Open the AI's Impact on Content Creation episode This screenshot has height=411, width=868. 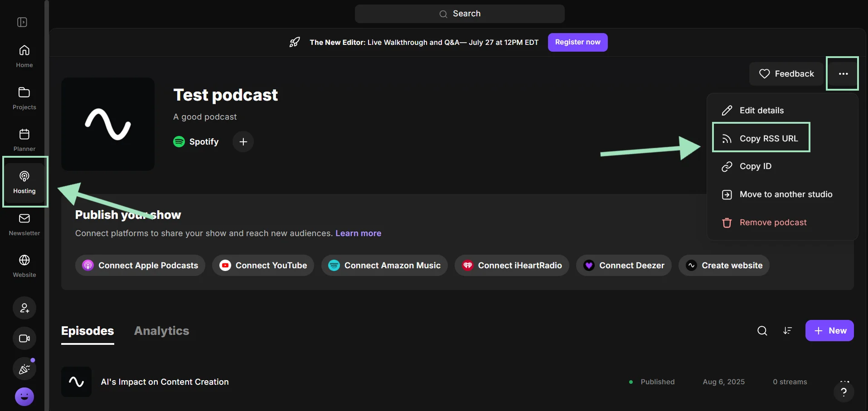[165, 382]
